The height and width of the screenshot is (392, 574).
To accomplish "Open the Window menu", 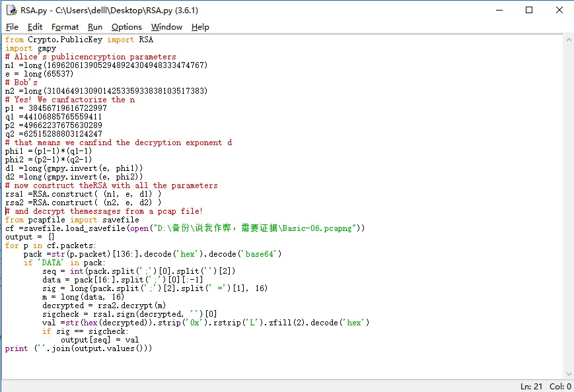I will (166, 27).
